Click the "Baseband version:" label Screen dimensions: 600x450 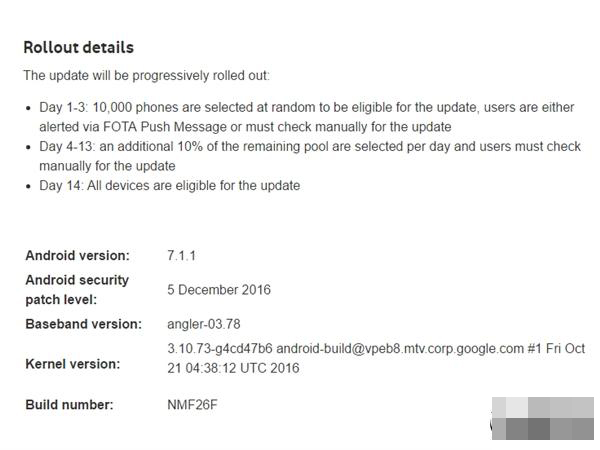83,324
